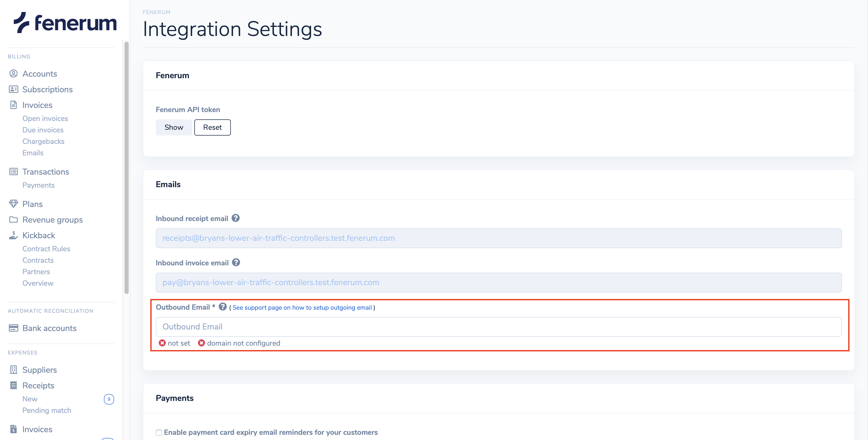Click the Plans diamond icon

pos(14,204)
